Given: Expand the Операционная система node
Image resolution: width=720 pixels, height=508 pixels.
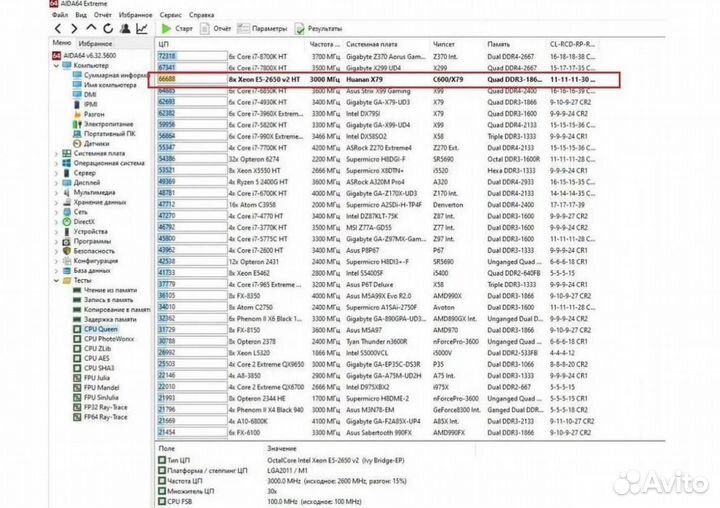Looking at the screenshot, I should [x=56, y=164].
